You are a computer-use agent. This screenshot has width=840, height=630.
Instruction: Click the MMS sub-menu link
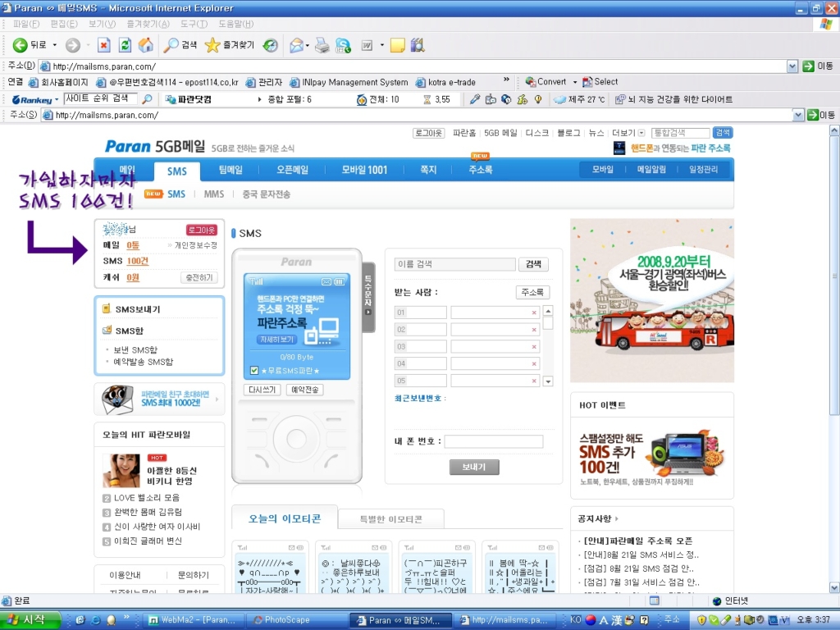coord(214,194)
